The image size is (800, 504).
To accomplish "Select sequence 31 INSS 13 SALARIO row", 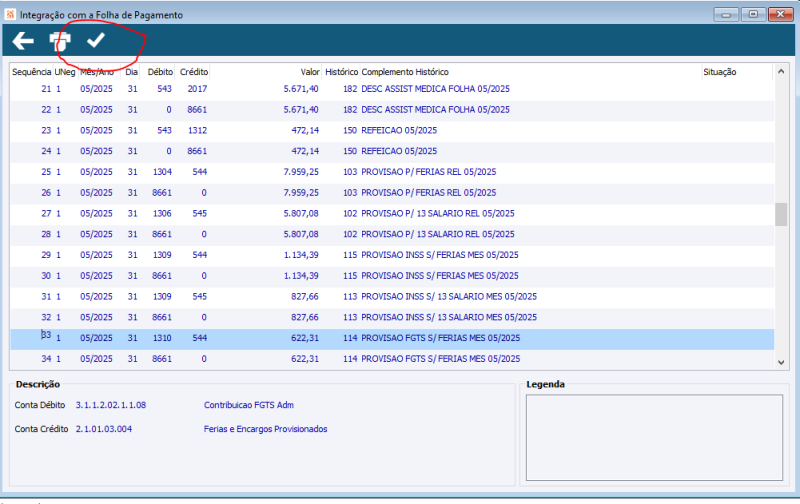I will tap(392, 296).
